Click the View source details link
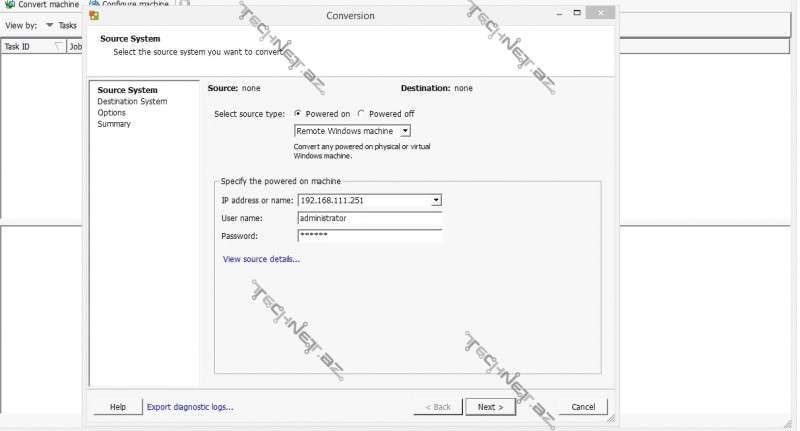800x431 pixels. pyautogui.click(x=261, y=259)
